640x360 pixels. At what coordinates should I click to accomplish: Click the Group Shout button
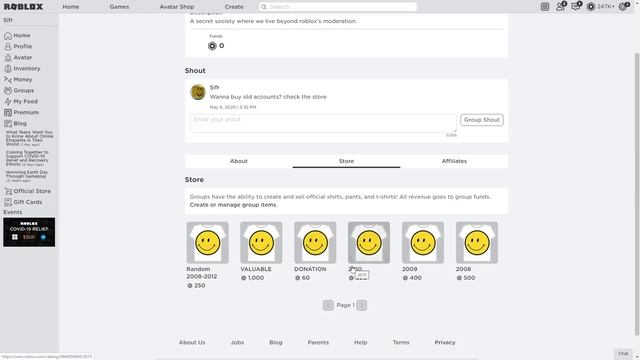[x=482, y=120]
